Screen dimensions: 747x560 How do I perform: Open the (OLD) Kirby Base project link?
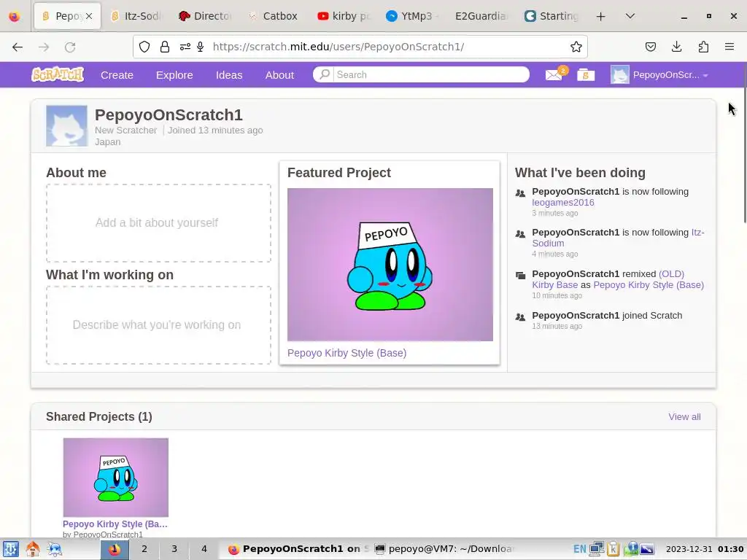click(608, 279)
